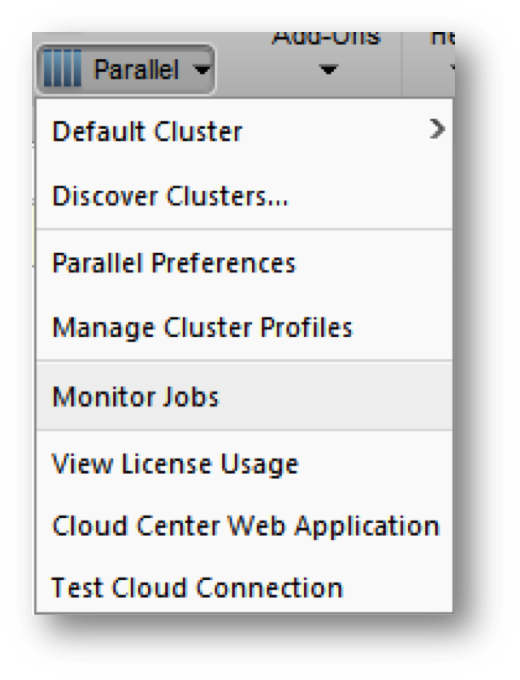Viewport: 520px width, 680px height.
Task: Click the word Profiles in Manage Cluster Profiles
Action: click(x=306, y=327)
